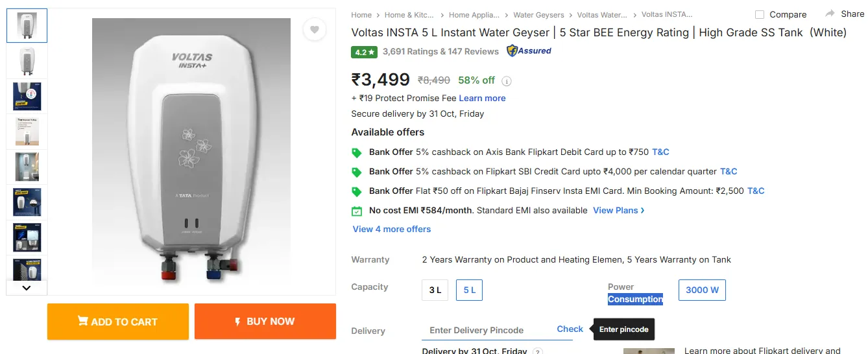This screenshot has width=868, height=354.
Task: Click the Bajaj Finserv offer tag icon
Action: tap(356, 192)
